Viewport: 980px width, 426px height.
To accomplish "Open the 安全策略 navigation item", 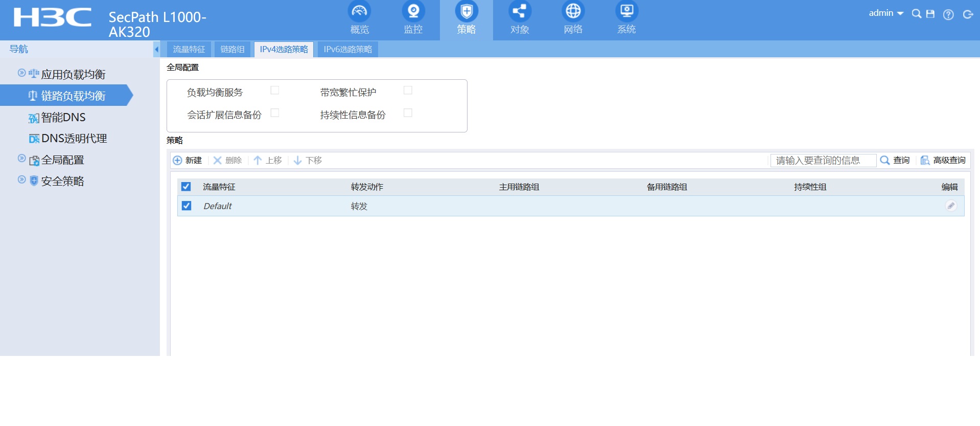I will click(x=63, y=182).
